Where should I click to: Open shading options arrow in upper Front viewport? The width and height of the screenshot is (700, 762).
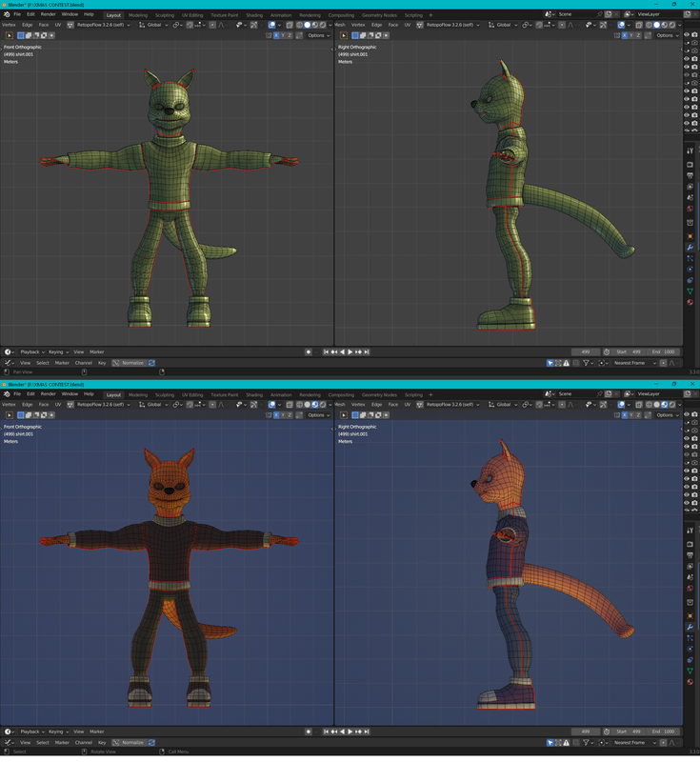(330, 25)
